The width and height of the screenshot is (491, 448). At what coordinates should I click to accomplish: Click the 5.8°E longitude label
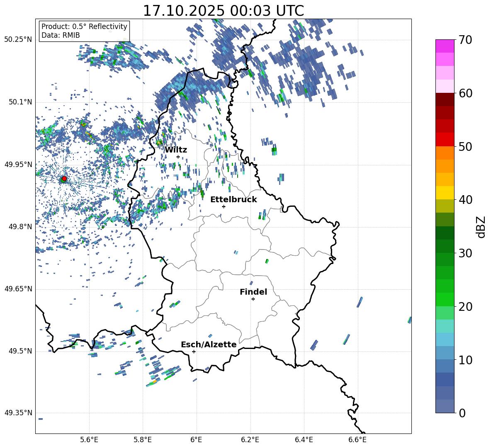click(x=143, y=440)
